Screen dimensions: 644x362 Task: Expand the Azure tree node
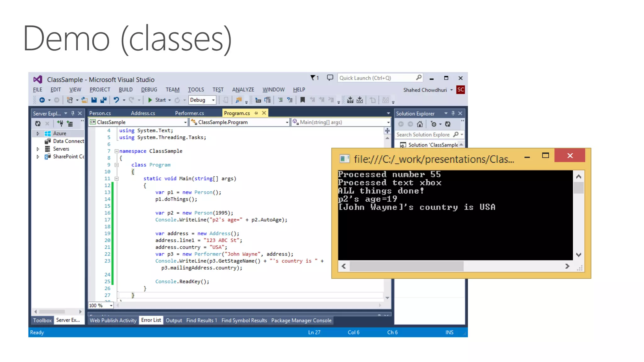click(38, 134)
